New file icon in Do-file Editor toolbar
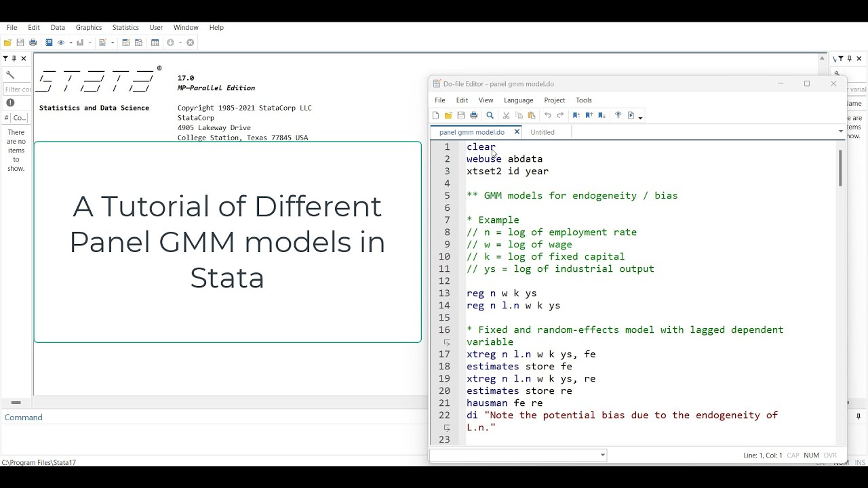This screenshot has width=868, height=488. click(x=435, y=116)
